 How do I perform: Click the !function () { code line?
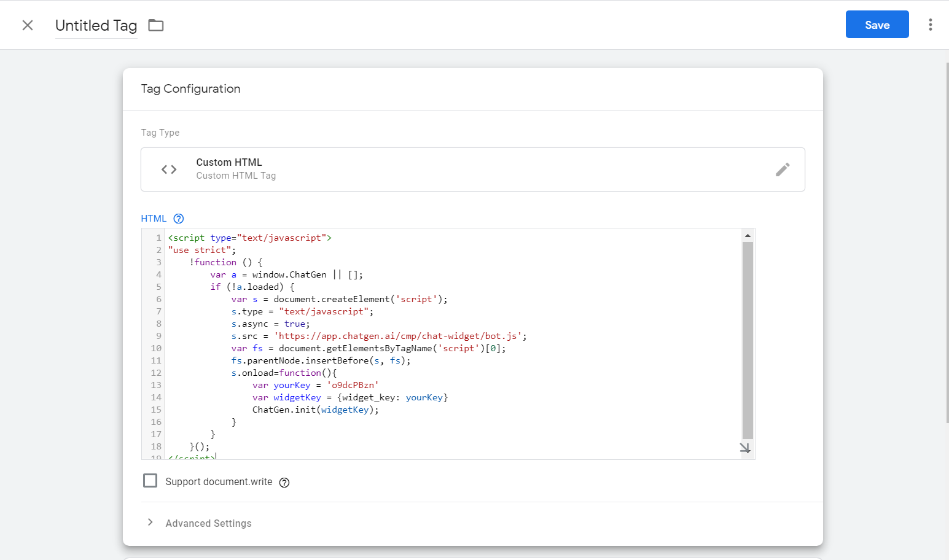226,262
